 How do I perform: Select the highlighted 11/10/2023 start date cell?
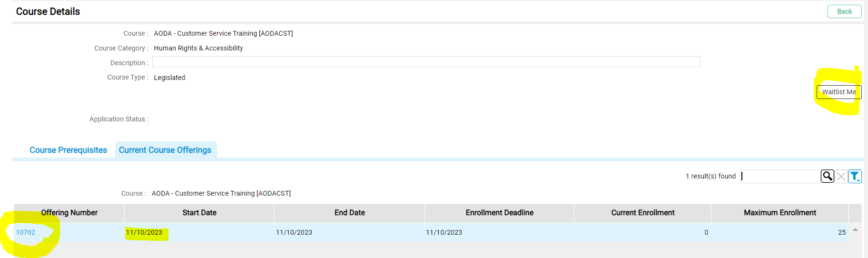pos(144,232)
